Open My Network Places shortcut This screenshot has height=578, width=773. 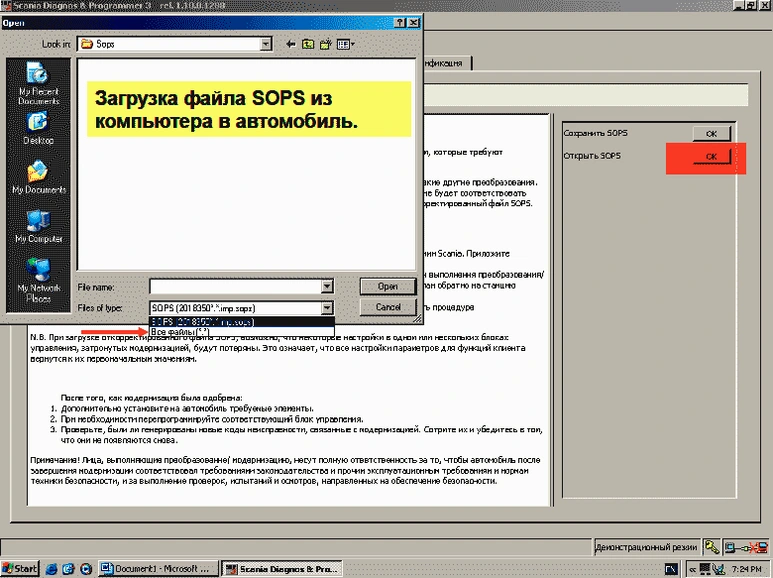click(38, 277)
